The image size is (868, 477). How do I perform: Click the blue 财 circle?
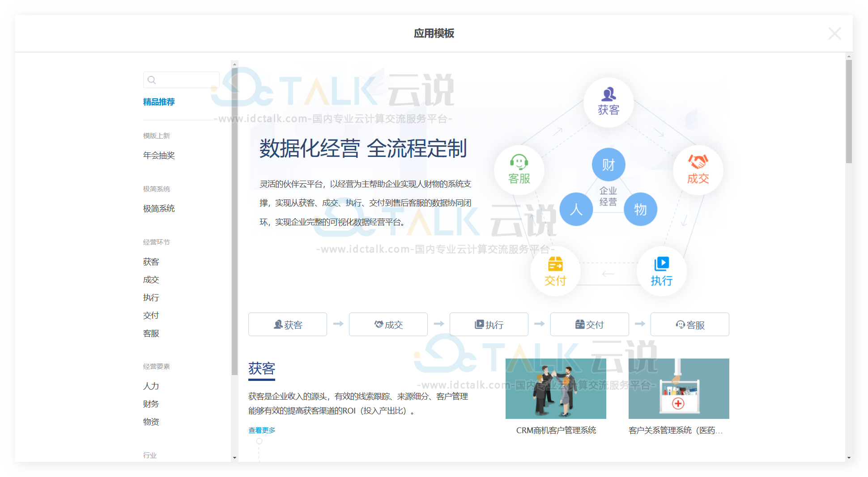608,165
